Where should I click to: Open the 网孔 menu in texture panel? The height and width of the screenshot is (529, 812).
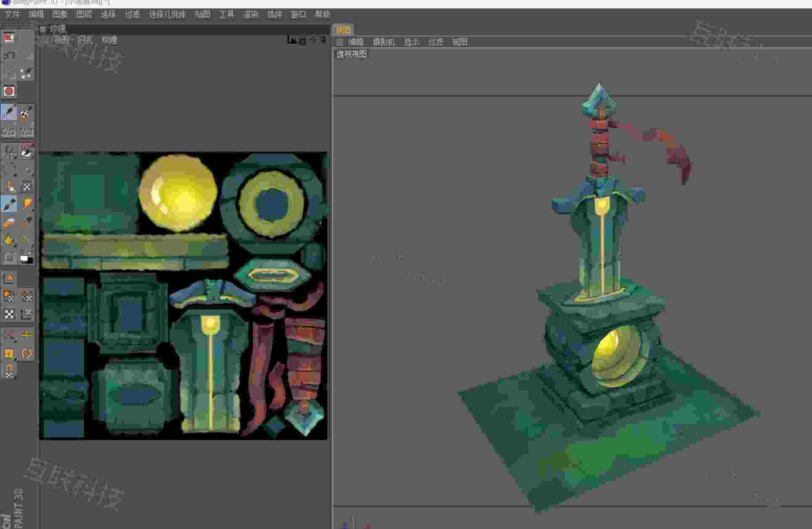85,40
